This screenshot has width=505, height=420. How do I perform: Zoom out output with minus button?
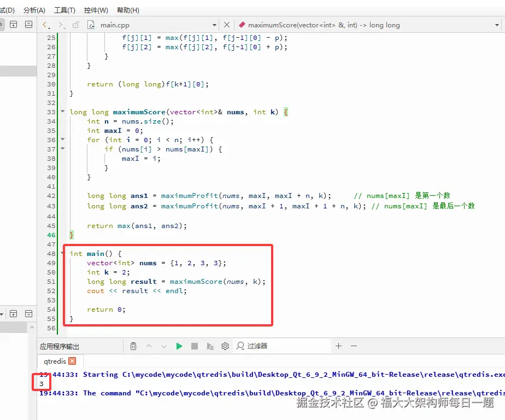click(354, 346)
